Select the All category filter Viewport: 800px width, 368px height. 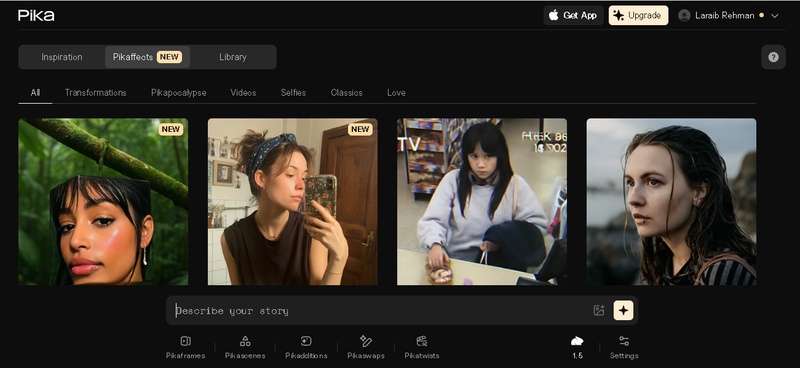(x=35, y=92)
